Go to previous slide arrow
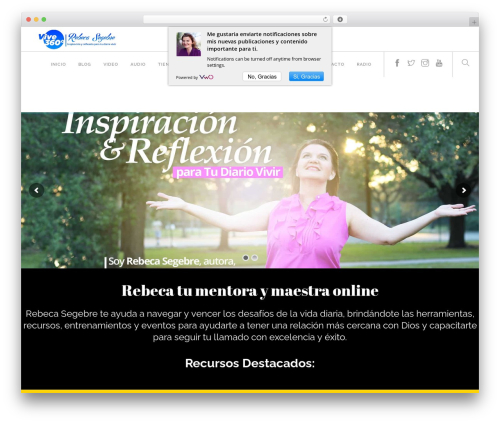Viewport: 500px width, 423px height. 37,190
